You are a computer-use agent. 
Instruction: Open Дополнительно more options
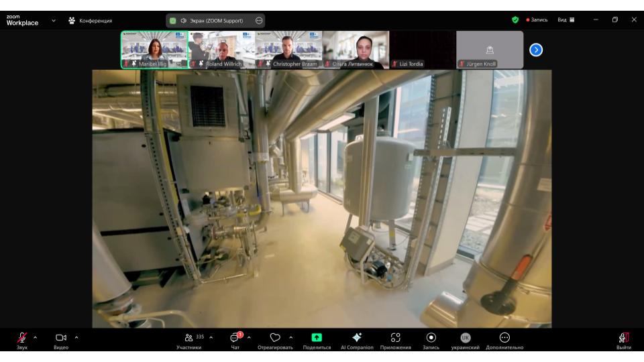(504, 338)
